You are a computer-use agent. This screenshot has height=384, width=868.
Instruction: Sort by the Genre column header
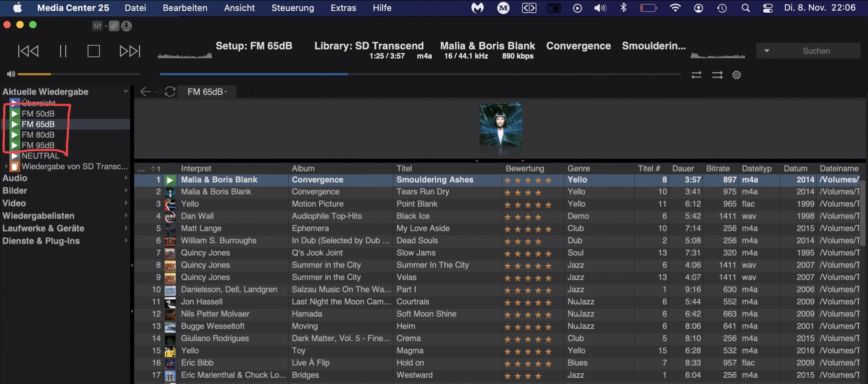click(579, 169)
